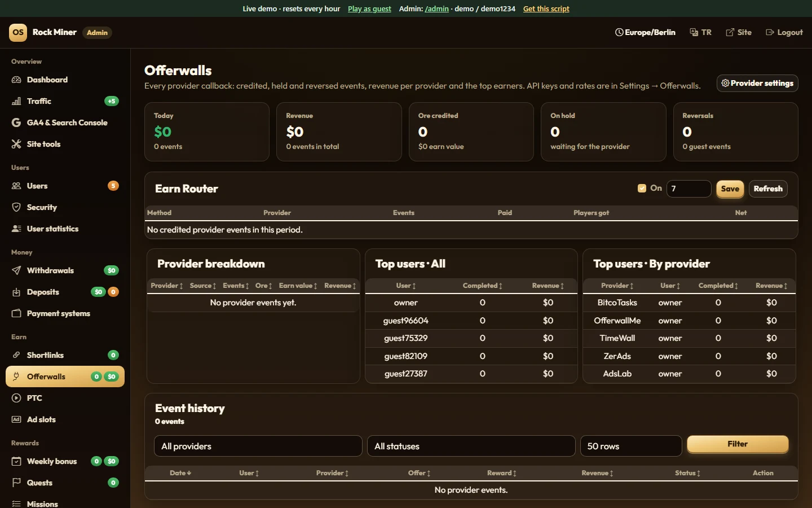812x508 pixels.
Task: Click the Earn Router Refresh button
Action: pos(768,189)
